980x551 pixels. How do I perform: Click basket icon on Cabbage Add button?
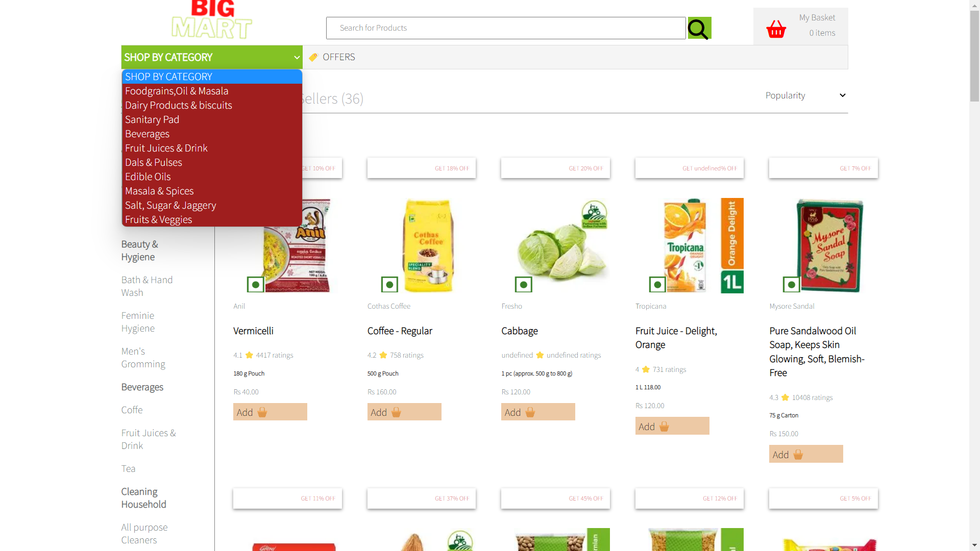pos(530,412)
